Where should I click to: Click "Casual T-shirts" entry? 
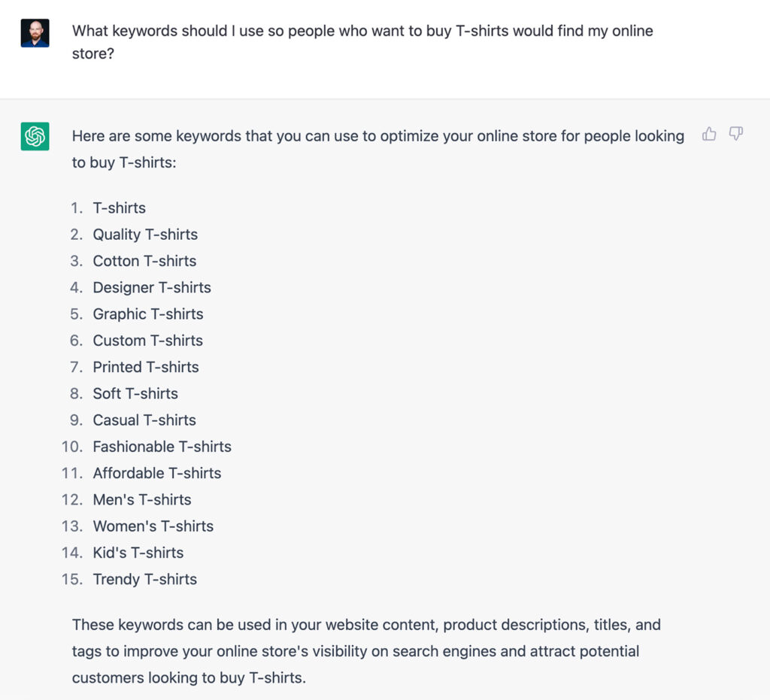click(x=144, y=420)
